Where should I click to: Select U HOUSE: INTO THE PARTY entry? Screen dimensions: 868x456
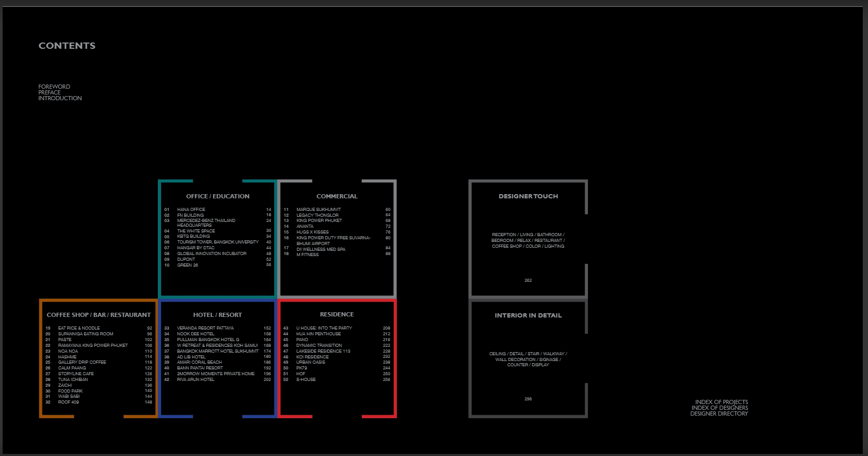click(x=324, y=328)
